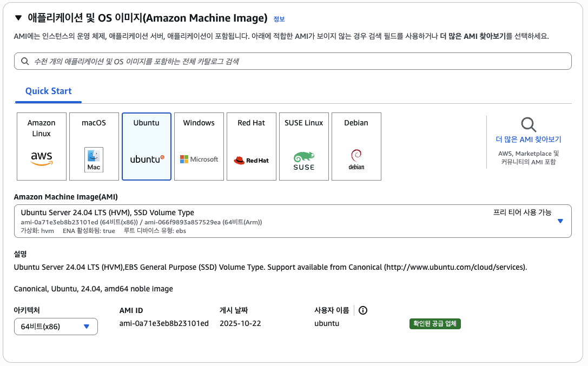Click the publish date 2025-10-22
588x366 pixels.
pyautogui.click(x=240, y=323)
